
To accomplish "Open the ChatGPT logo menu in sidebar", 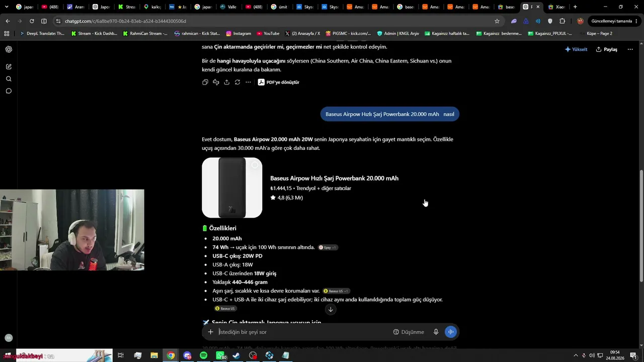I will click(9, 49).
